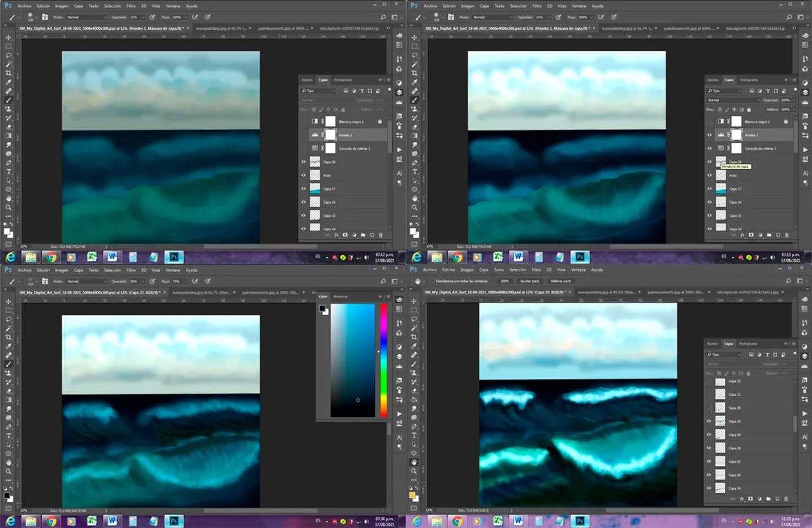The image size is (812, 528).
Task: Click the add layer mask icon in the 07:13 p.m. Layers panel
Action: (x=751, y=235)
